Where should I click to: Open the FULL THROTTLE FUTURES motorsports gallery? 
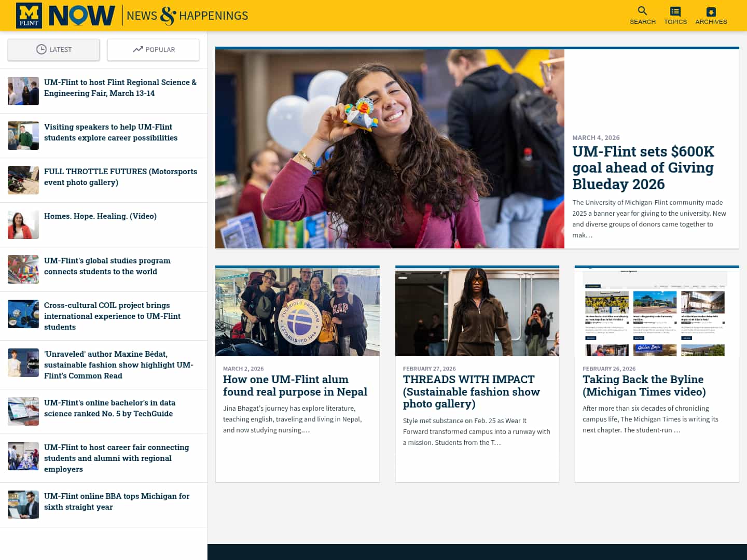coord(121,176)
